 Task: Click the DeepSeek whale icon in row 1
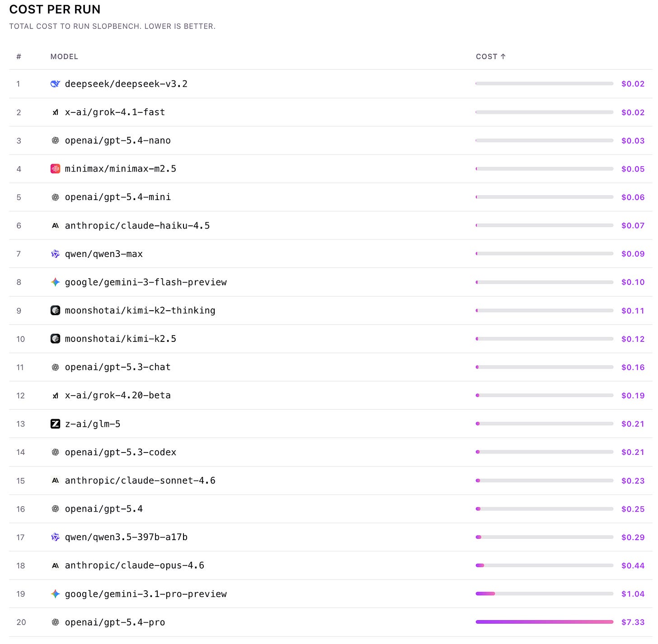(55, 84)
